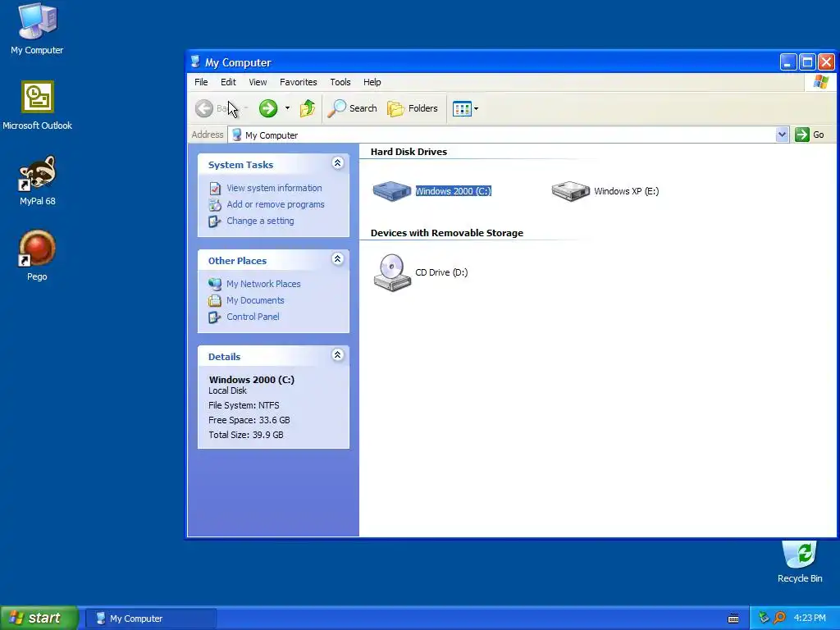Open the Edit menu
This screenshot has height=630, width=840.
click(x=228, y=82)
